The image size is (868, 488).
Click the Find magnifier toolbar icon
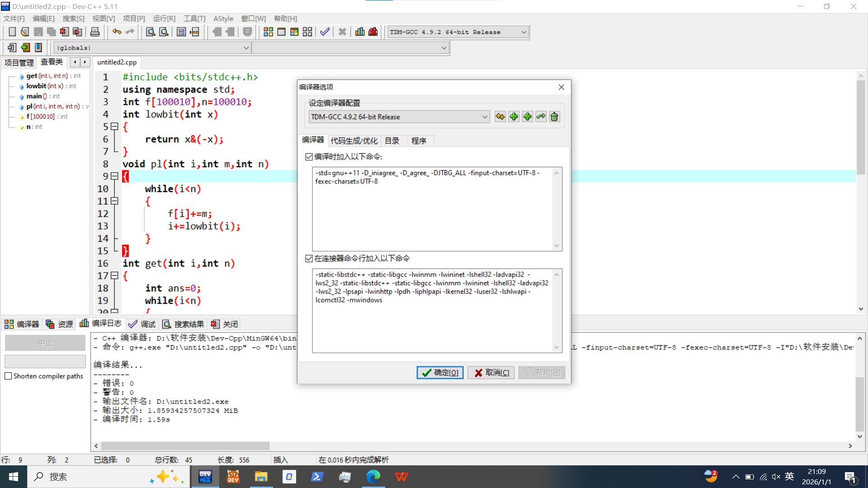tap(151, 32)
